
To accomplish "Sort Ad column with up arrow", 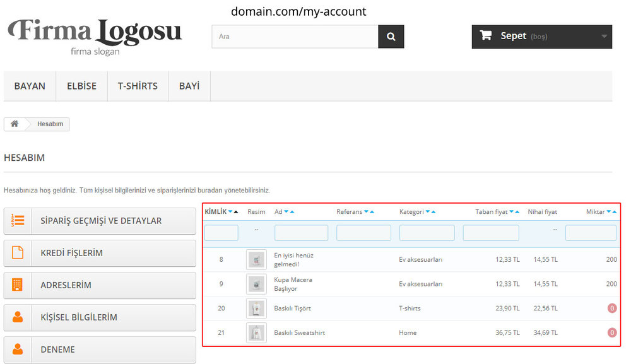I will pyautogui.click(x=292, y=211).
